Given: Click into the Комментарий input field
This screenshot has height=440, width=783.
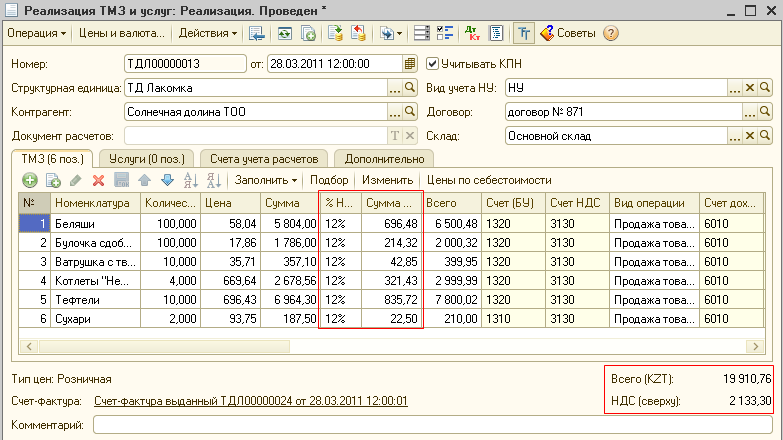Looking at the screenshot, I should pos(430,426).
